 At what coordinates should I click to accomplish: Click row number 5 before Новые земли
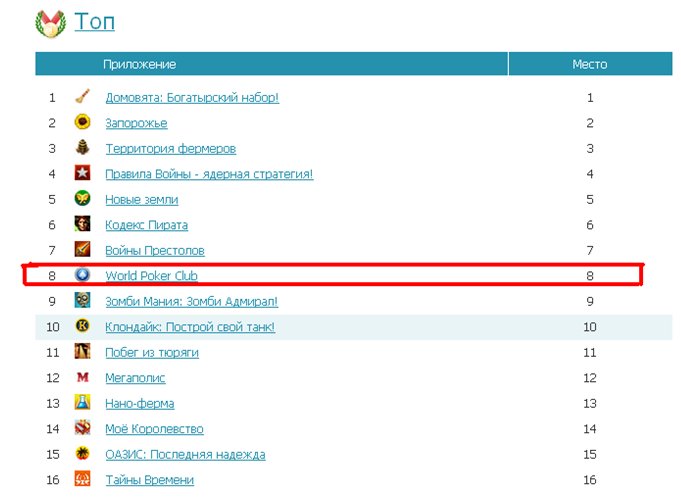pyautogui.click(x=52, y=199)
